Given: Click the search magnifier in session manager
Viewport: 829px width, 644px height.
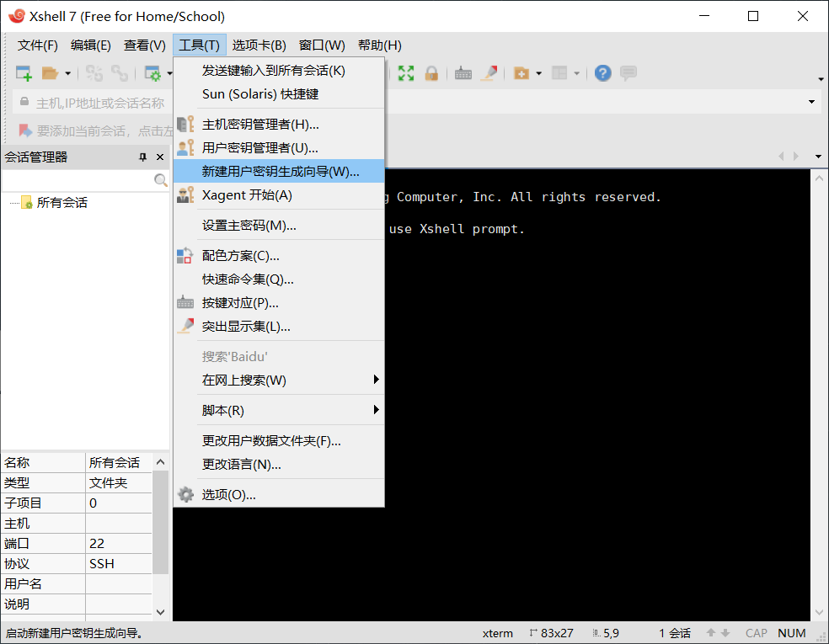Looking at the screenshot, I should click(160, 179).
